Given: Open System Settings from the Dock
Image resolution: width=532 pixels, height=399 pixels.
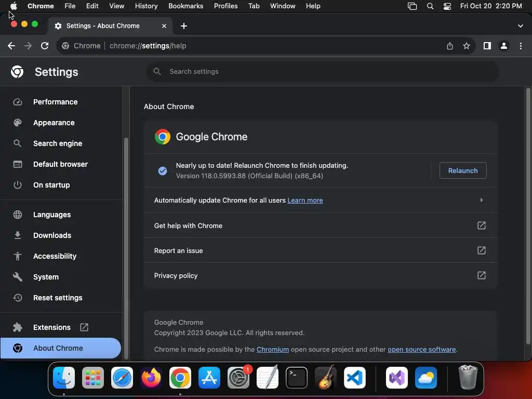Looking at the screenshot, I should click(x=238, y=377).
